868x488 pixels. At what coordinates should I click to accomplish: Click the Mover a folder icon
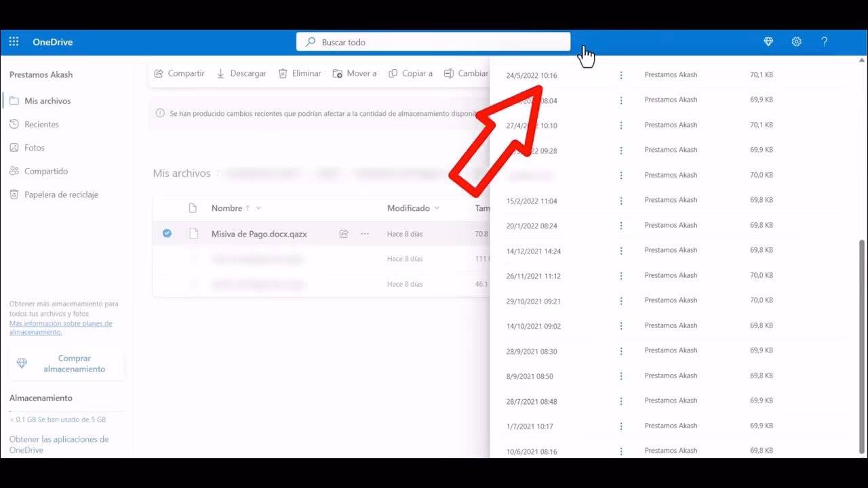click(337, 73)
